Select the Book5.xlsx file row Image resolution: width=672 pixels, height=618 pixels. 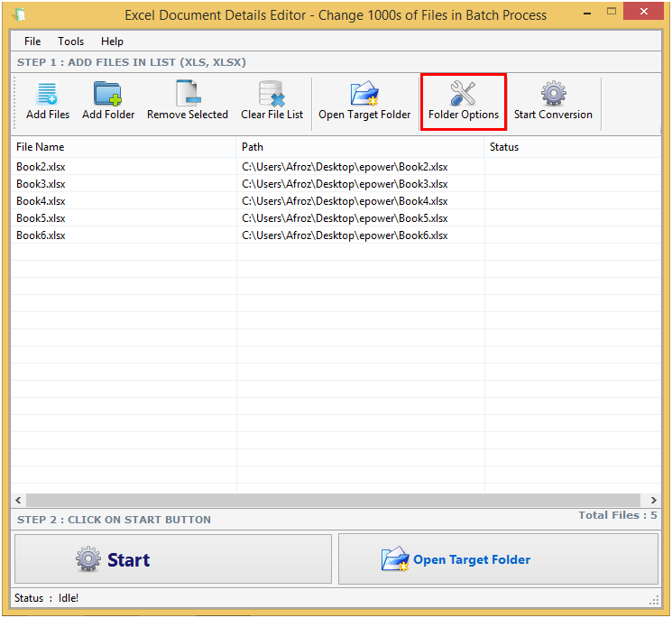[336, 218]
